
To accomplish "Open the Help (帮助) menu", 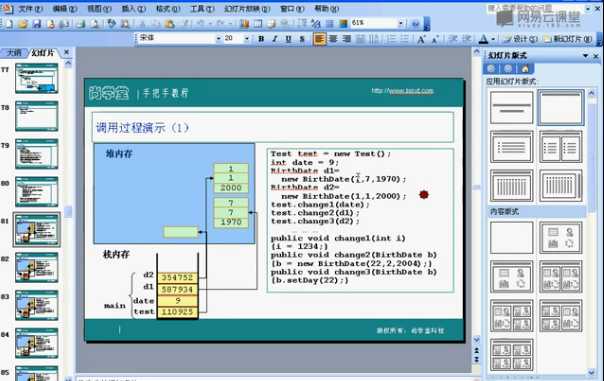I will tap(327, 8).
